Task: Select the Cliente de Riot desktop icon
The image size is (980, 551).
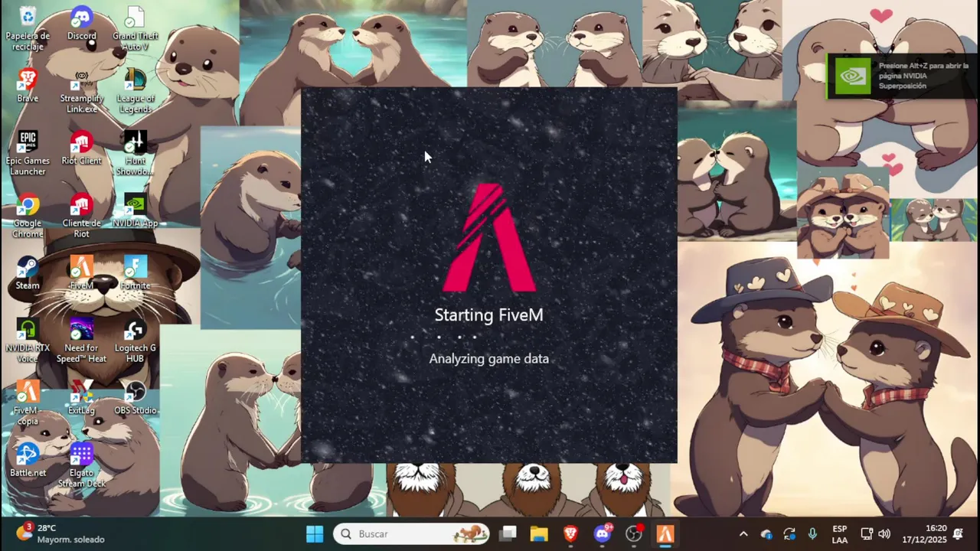Action: [x=81, y=216]
